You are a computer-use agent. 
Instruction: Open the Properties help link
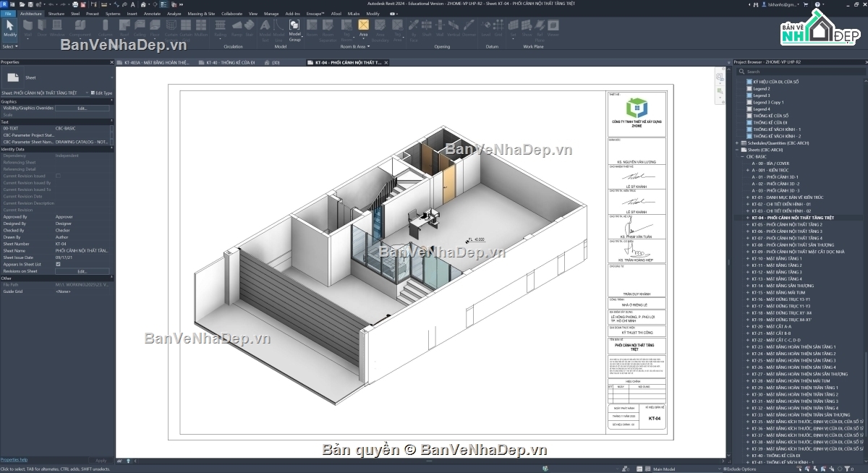[14, 459]
